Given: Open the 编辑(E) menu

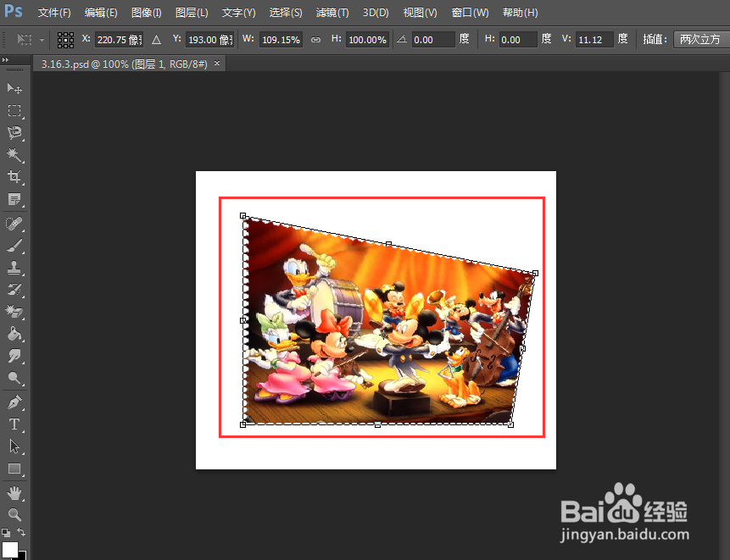Looking at the screenshot, I should [x=101, y=13].
